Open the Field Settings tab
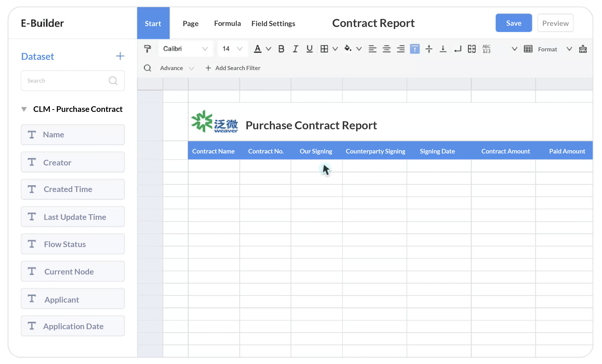602x364 pixels. [273, 24]
